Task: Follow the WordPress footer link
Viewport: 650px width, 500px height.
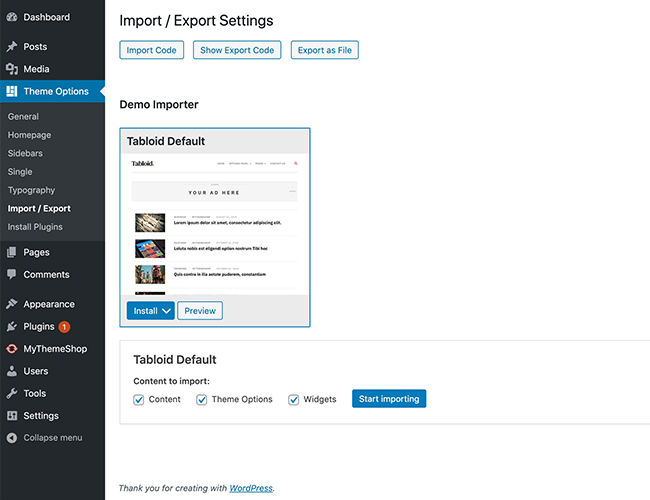Action: click(251, 488)
